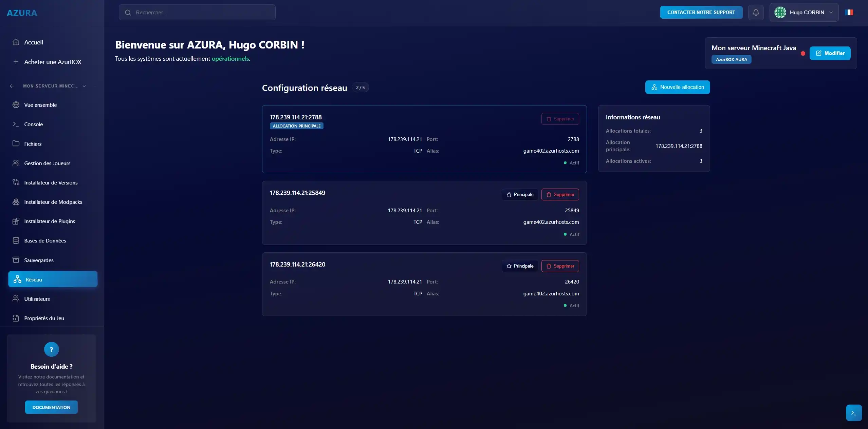Viewport: 868px width, 429px height.
Task: Click Modifier for Minecraft Java server
Action: (830, 53)
